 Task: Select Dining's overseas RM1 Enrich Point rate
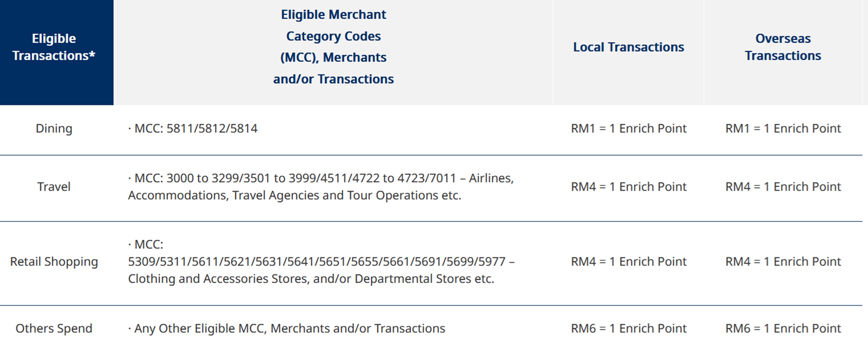[x=783, y=129]
